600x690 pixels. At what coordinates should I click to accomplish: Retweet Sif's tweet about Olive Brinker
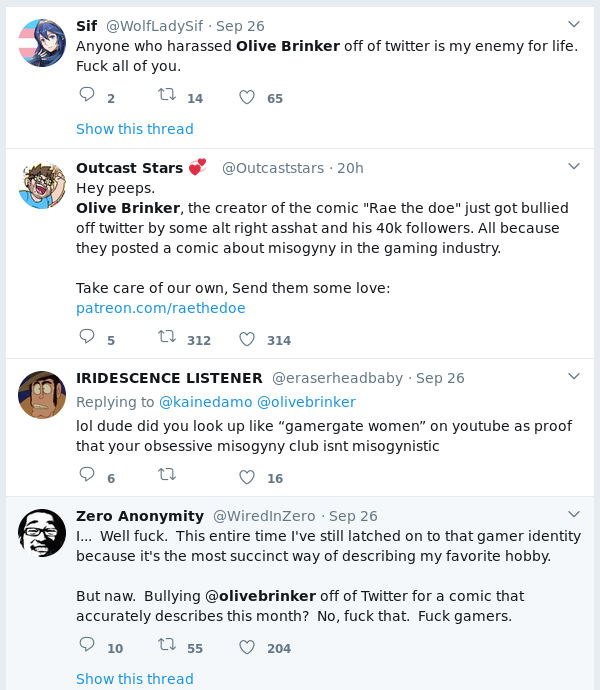[x=167, y=96]
